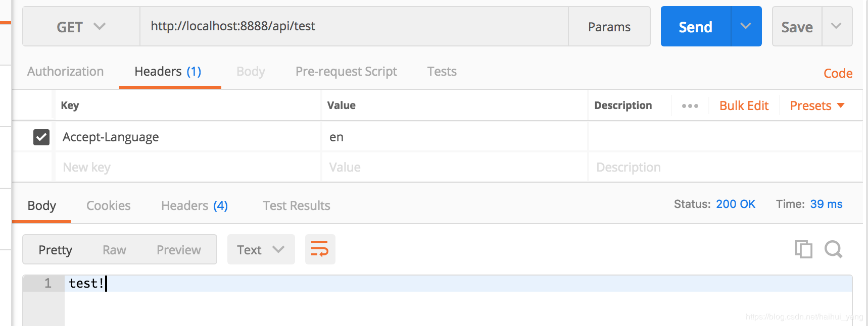Screen dimensions: 868x326
Task: Open the Pre-request Script tab
Action: [x=346, y=72]
